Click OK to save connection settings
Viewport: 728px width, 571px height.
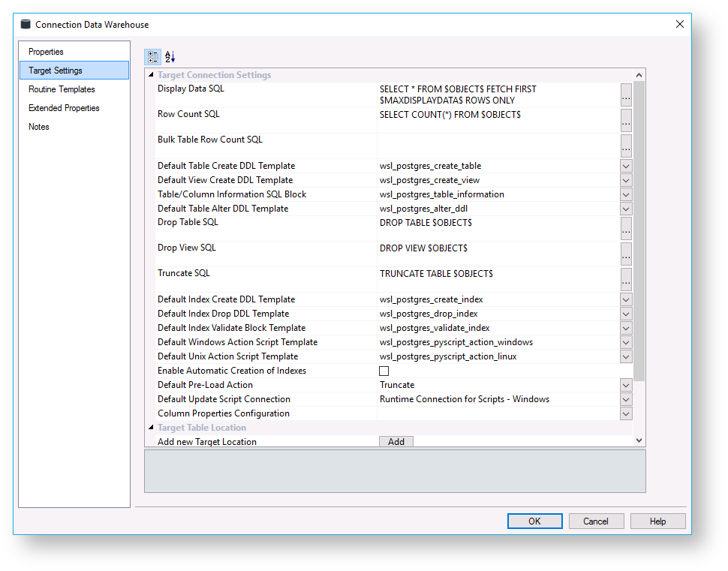534,521
